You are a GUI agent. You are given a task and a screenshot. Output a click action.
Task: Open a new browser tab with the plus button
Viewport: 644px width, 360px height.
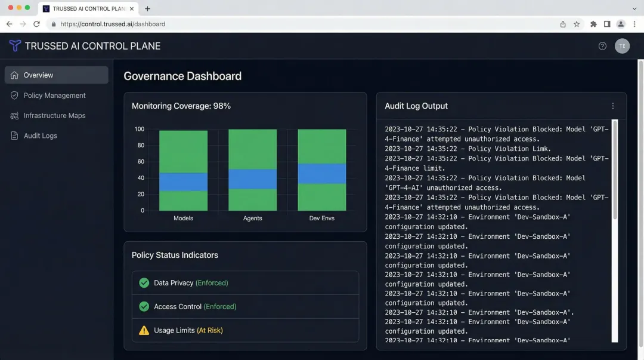click(x=147, y=8)
